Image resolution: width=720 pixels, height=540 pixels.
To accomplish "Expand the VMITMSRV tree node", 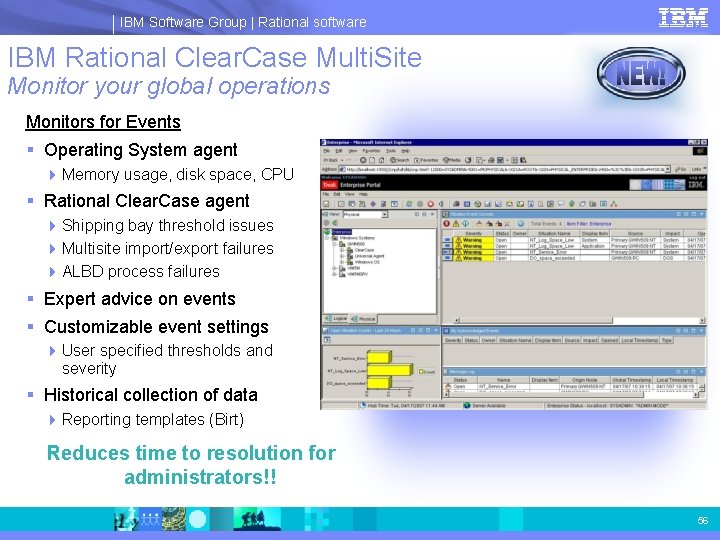I will [335, 274].
